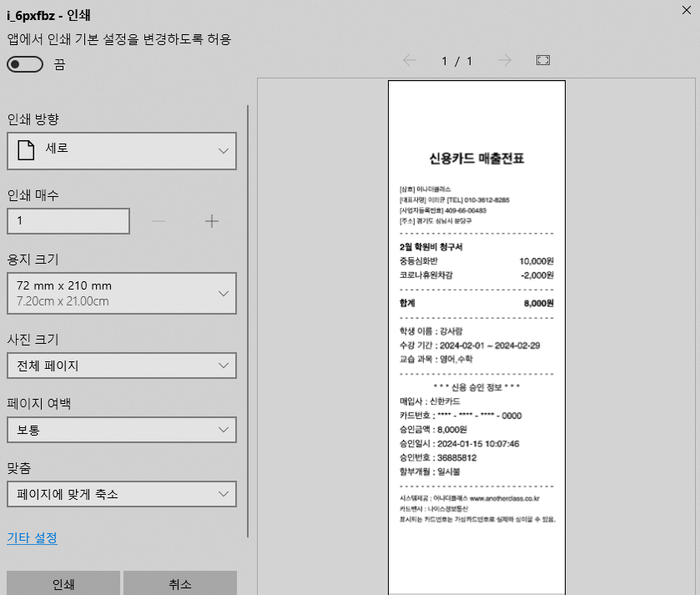The width and height of the screenshot is (700, 595).
Task: Toggle allow app to change print settings
Action: (x=25, y=64)
